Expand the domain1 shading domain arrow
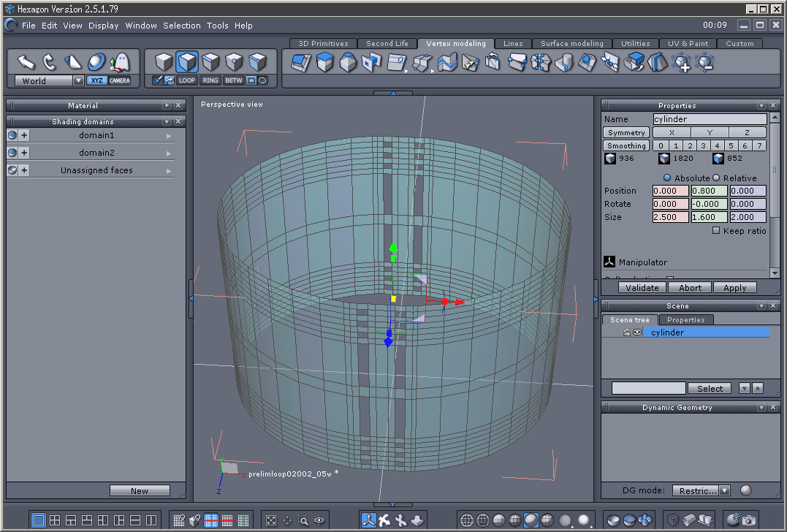Image resolution: width=787 pixels, height=532 pixels. 169,136
